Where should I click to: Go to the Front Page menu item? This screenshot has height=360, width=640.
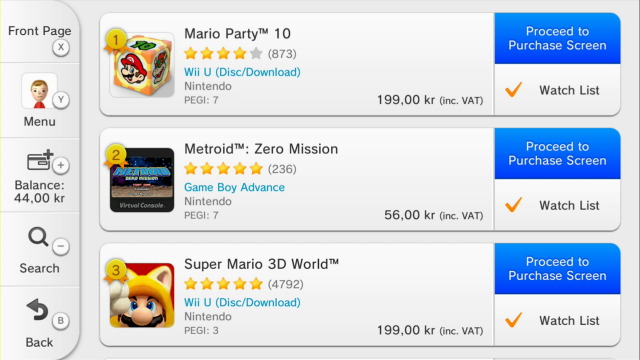tap(40, 31)
